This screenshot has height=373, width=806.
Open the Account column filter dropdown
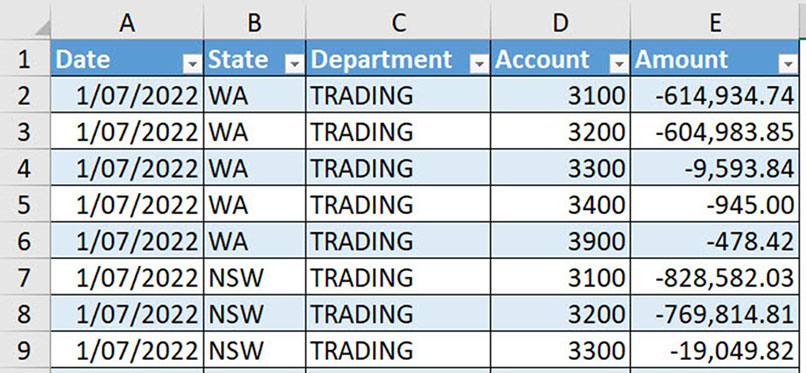pyautogui.click(x=619, y=64)
